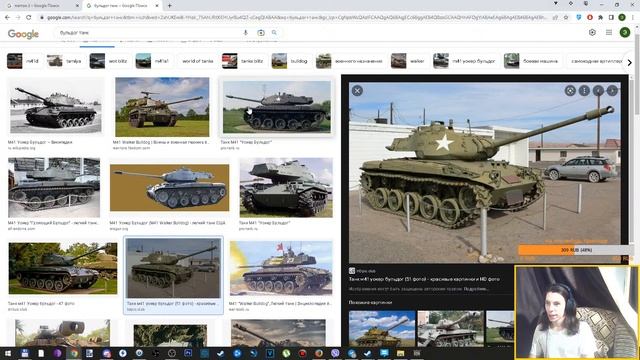640x360 pixels.
Task: Close the image preview panel
Action: pos(357,91)
